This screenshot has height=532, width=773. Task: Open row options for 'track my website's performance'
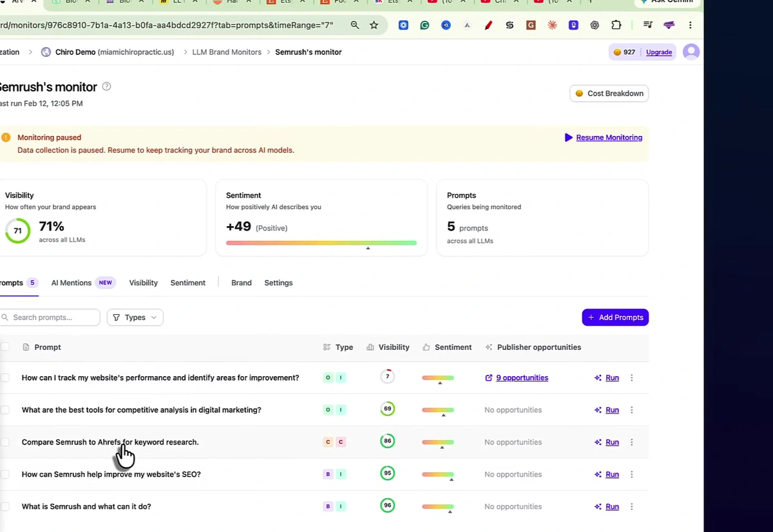[631, 378]
